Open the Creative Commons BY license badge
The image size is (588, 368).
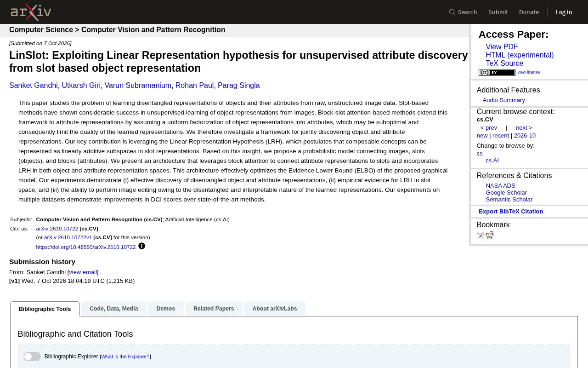coord(497,72)
